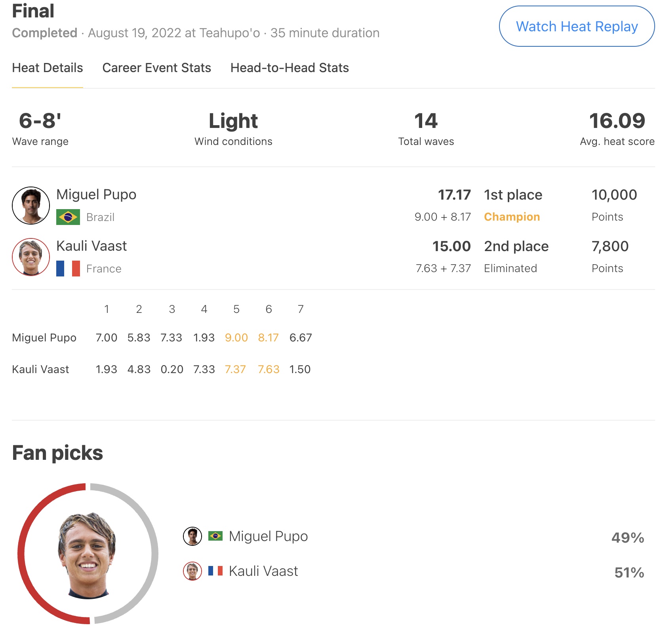
Task: Select Kauli Vaast's 7.63 wave score
Action: [x=269, y=369]
